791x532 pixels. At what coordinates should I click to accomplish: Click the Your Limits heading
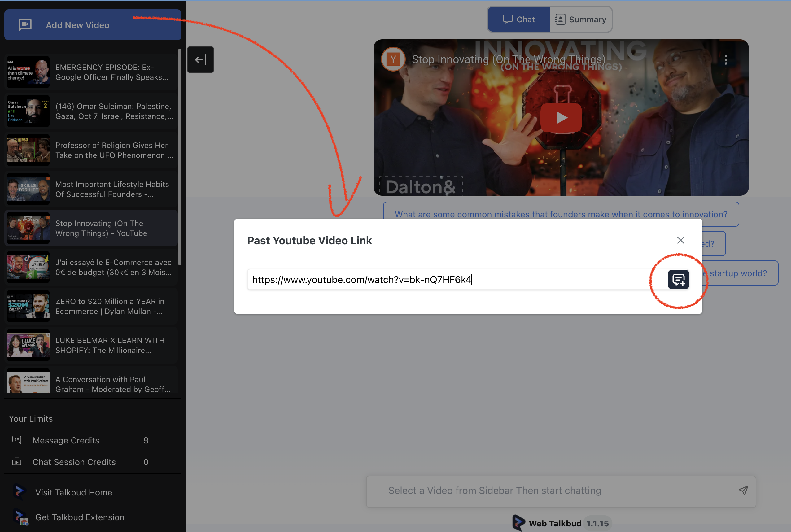click(31, 419)
